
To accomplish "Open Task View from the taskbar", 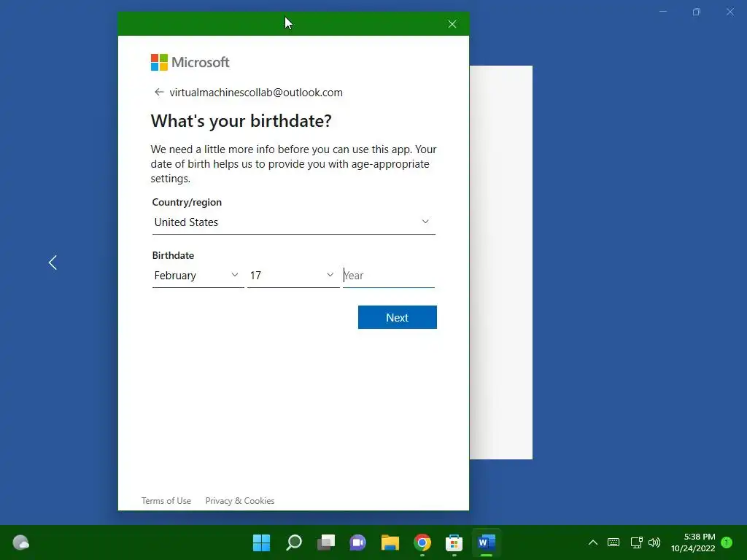I will click(326, 542).
